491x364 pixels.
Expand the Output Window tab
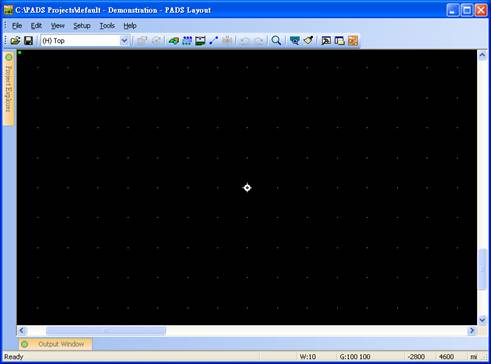coord(56,344)
